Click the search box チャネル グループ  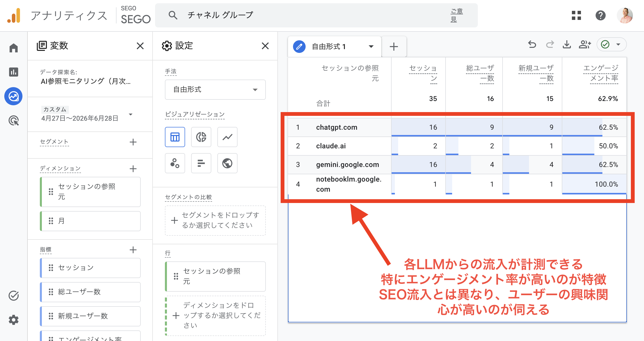click(316, 15)
